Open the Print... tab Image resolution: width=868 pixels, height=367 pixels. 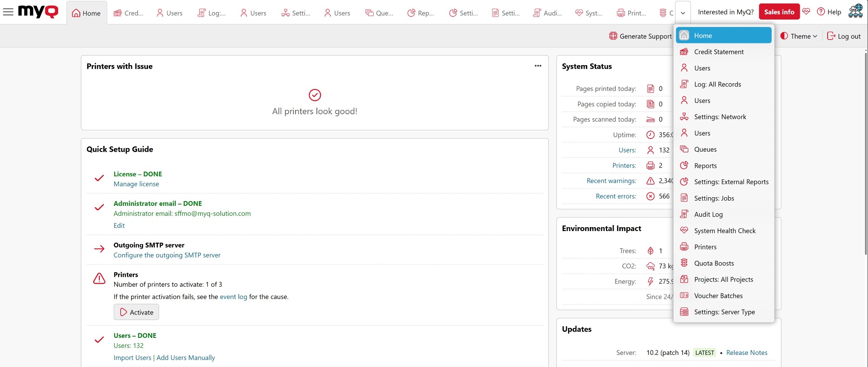(631, 13)
